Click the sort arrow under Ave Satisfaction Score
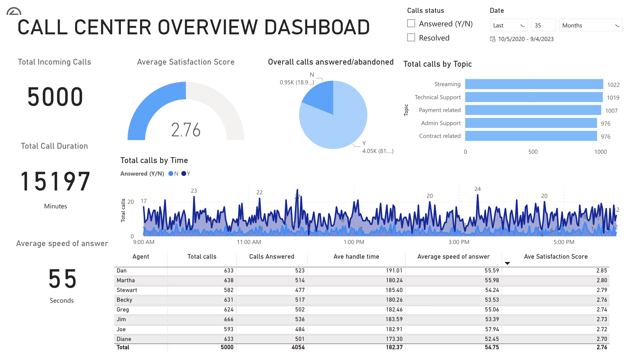 [507, 263]
